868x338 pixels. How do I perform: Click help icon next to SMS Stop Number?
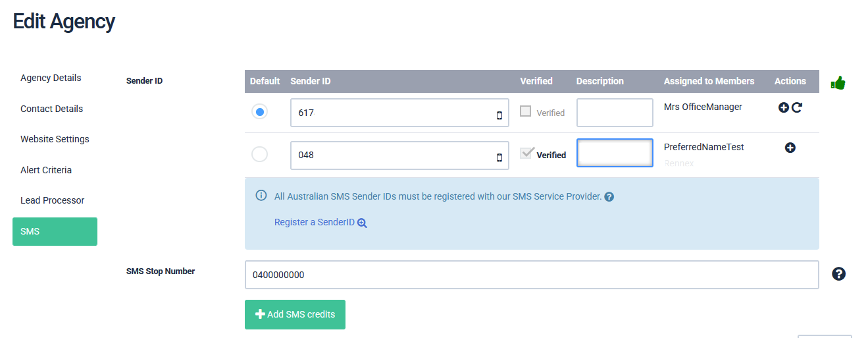click(838, 274)
